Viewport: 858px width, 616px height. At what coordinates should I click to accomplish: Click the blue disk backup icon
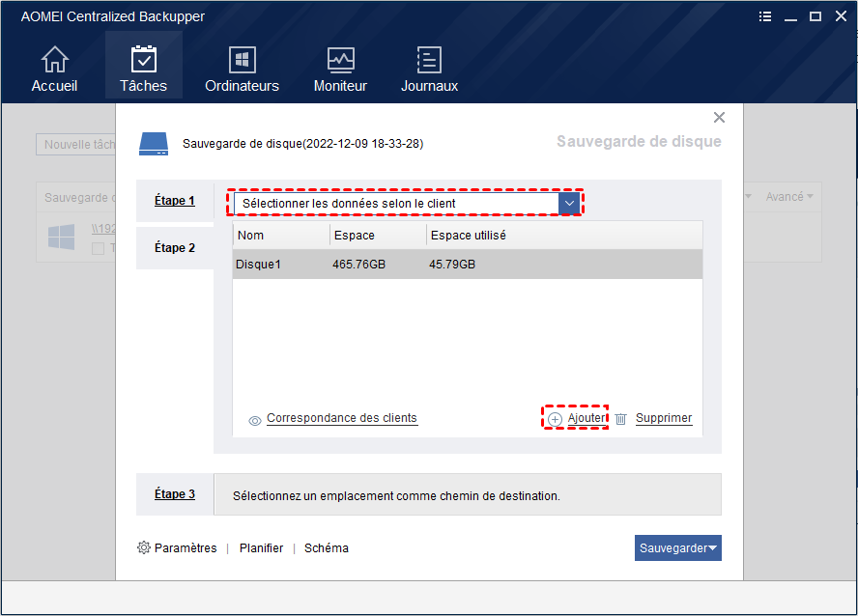(154, 144)
